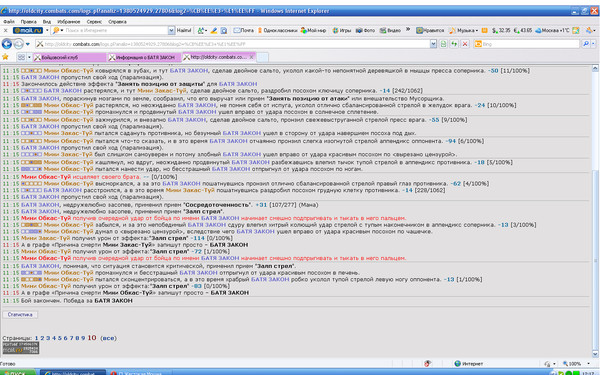Open Почта mail toolbar button
The image size is (600, 375).
[244, 30]
